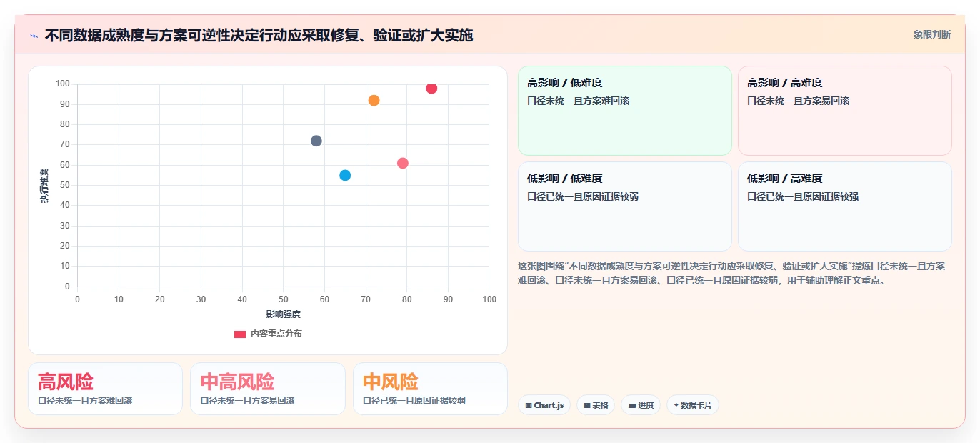Screen dimensions: 980x443
Task: Click 口径未统一且方案易回滚 under 中高风险
Action: coord(248,401)
